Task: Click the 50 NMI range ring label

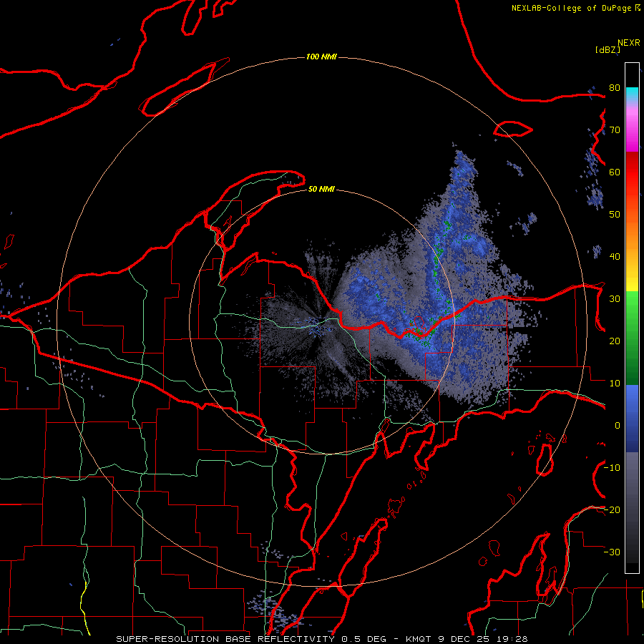Action: point(321,189)
